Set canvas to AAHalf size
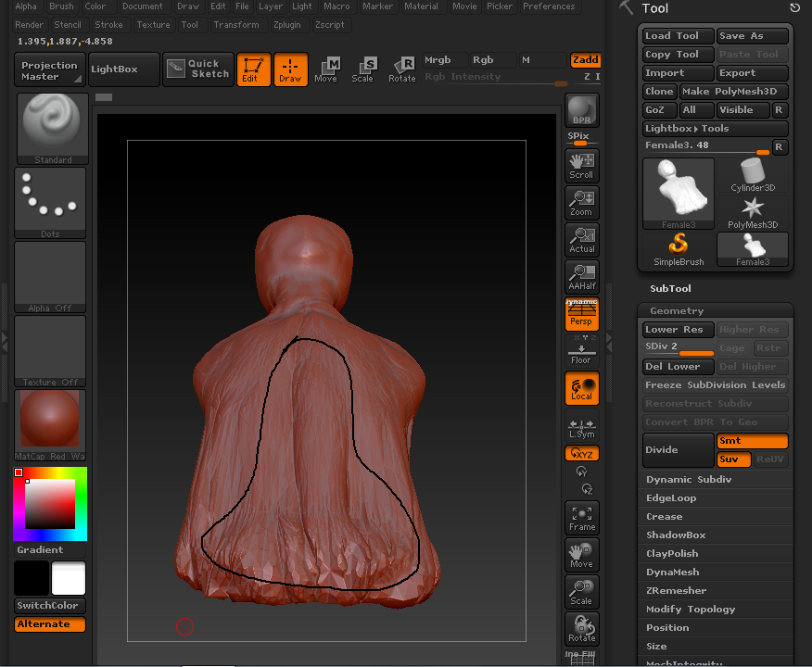The image size is (812, 667). pos(581,277)
